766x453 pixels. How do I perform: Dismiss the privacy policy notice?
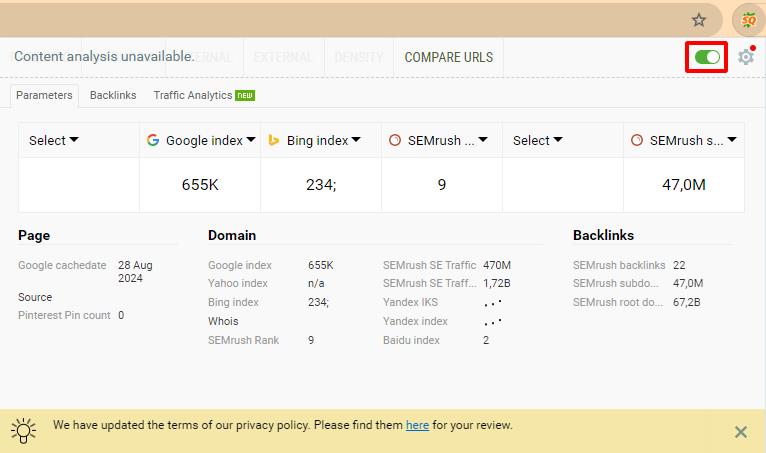pyautogui.click(x=740, y=432)
